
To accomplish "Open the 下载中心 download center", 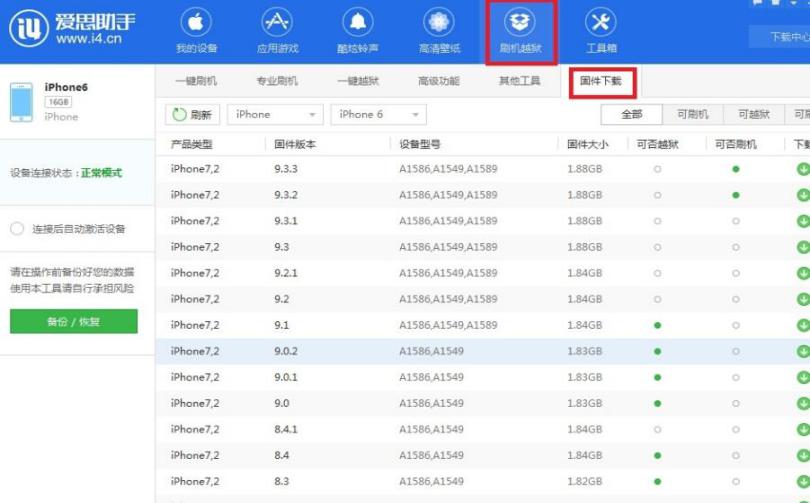I will 780,37.
